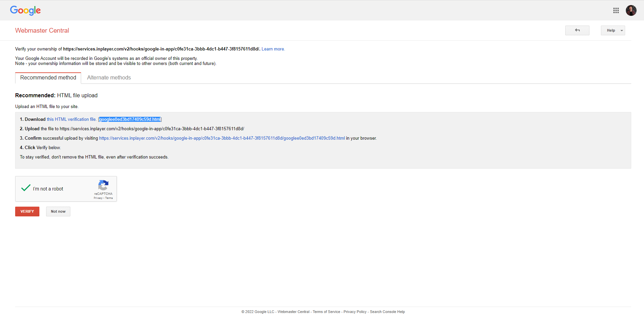
Task: Click the 'To stay verified' note text
Action: [94, 157]
